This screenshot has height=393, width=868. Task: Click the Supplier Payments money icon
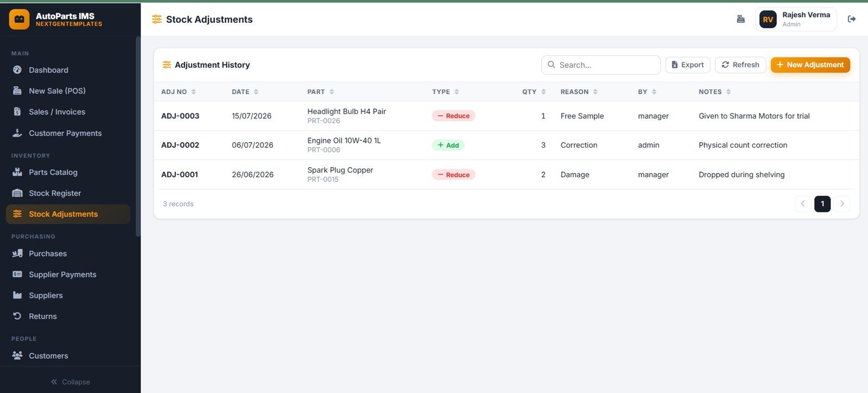17,275
